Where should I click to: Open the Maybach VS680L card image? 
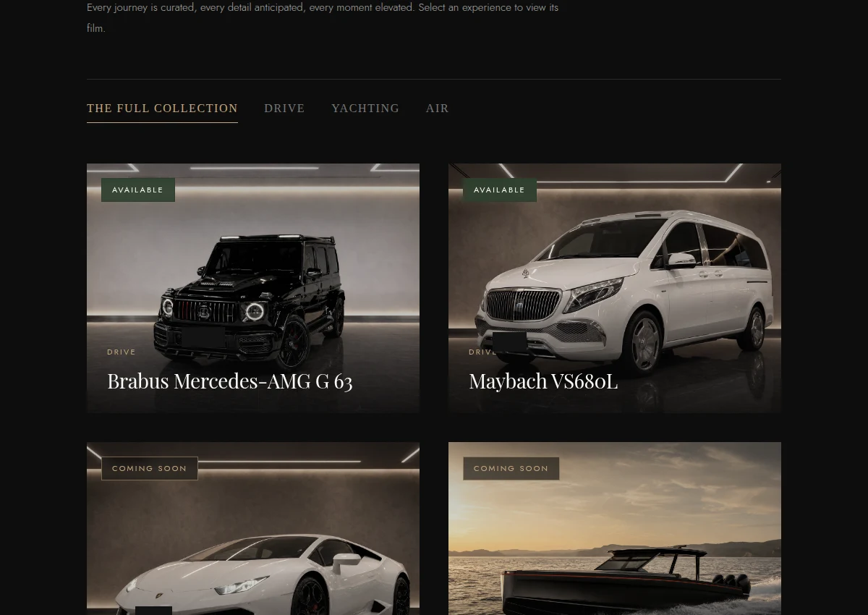(615, 288)
